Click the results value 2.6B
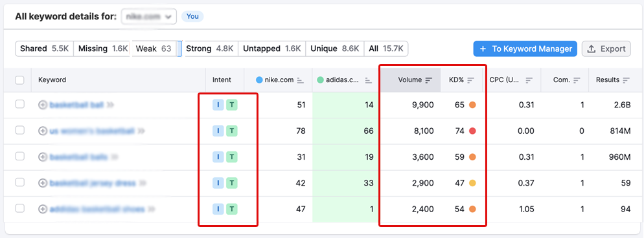This screenshot has width=644, height=238. click(623, 105)
